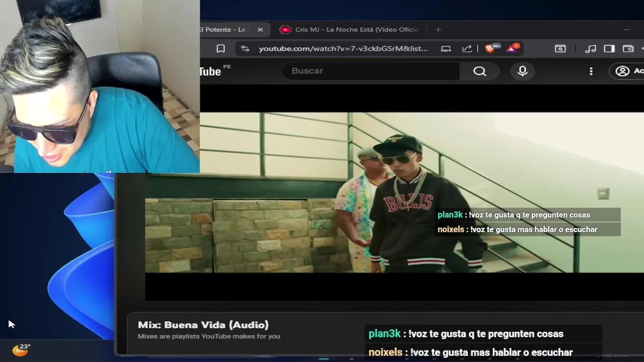Open the tab search icon in toolbar
This screenshot has width=644, height=362.
click(560, 49)
